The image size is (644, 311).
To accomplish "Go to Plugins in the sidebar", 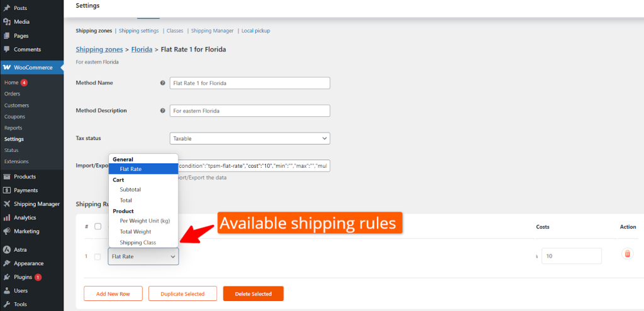I will pos(23,277).
